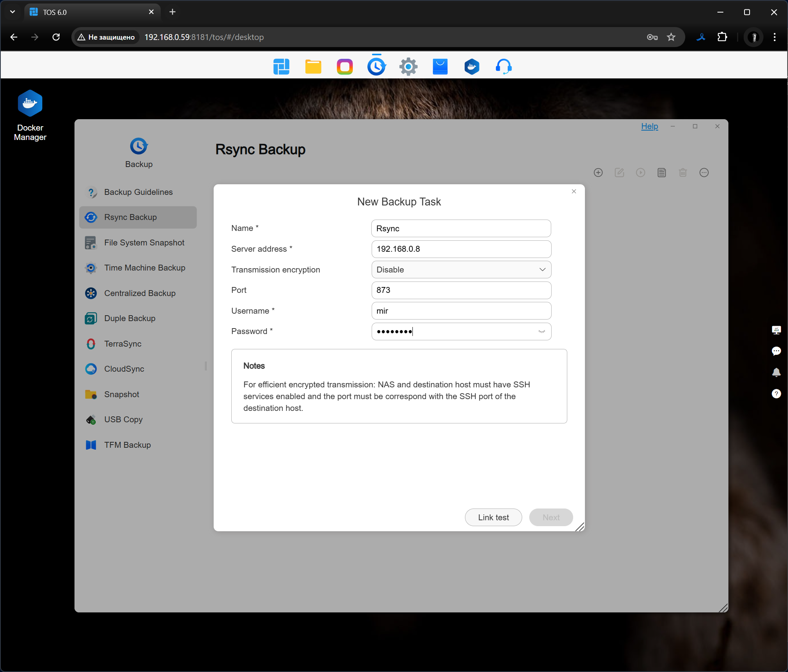Click the Link test button

[x=493, y=518]
